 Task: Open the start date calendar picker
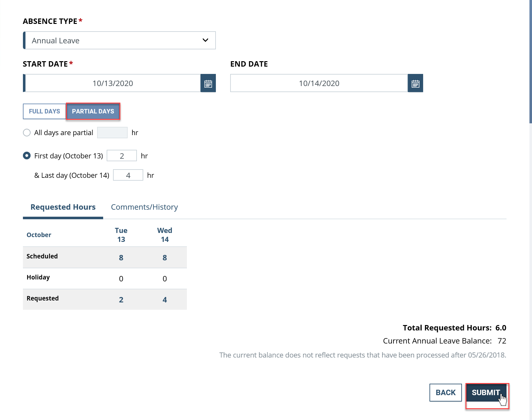click(208, 83)
